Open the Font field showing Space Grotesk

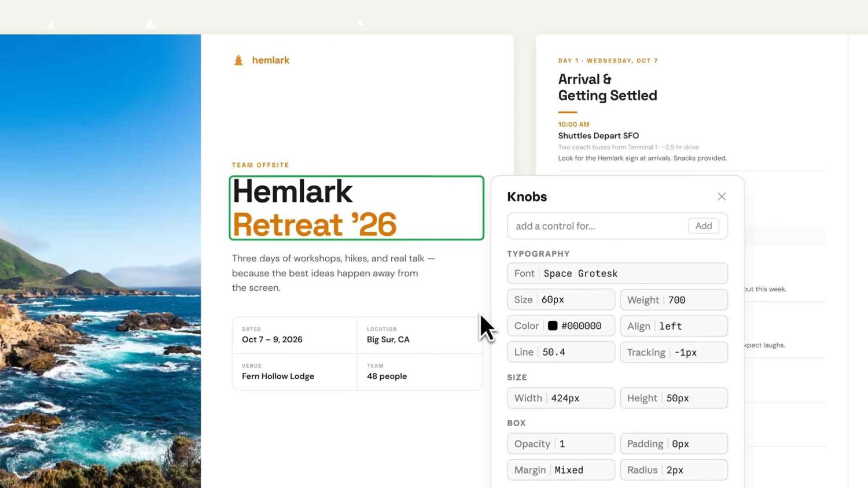617,273
